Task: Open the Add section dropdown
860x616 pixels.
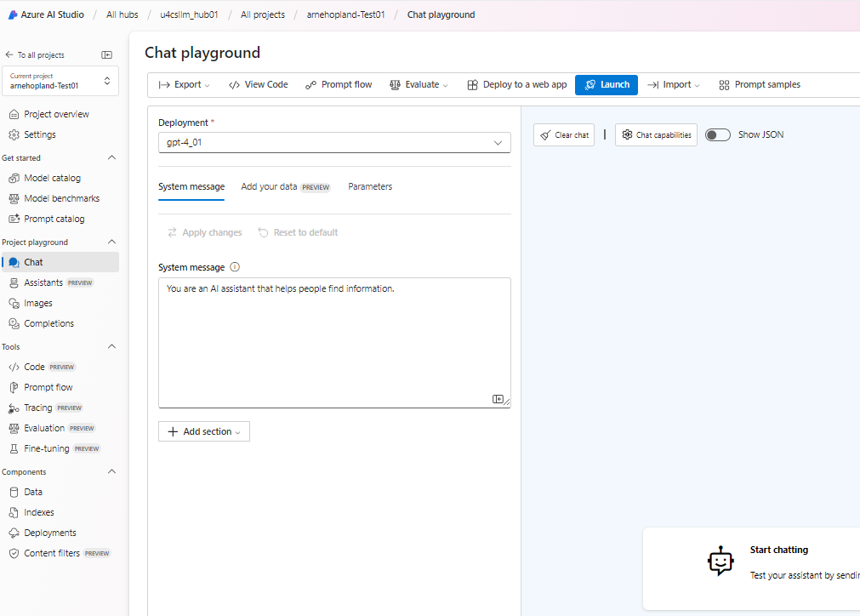Action: pos(204,431)
